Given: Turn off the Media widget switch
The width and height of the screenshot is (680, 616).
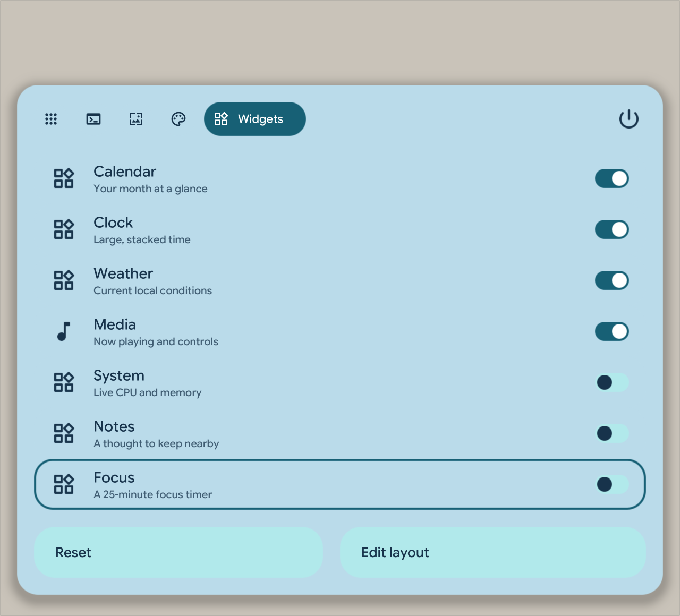Looking at the screenshot, I should [x=612, y=331].
